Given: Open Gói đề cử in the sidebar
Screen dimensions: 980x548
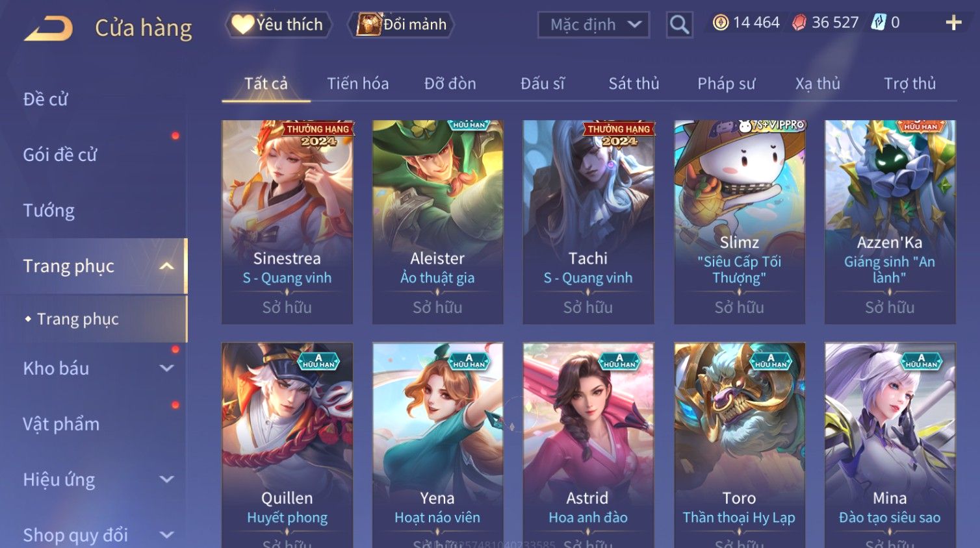Looking at the screenshot, I should coord(60,155).
